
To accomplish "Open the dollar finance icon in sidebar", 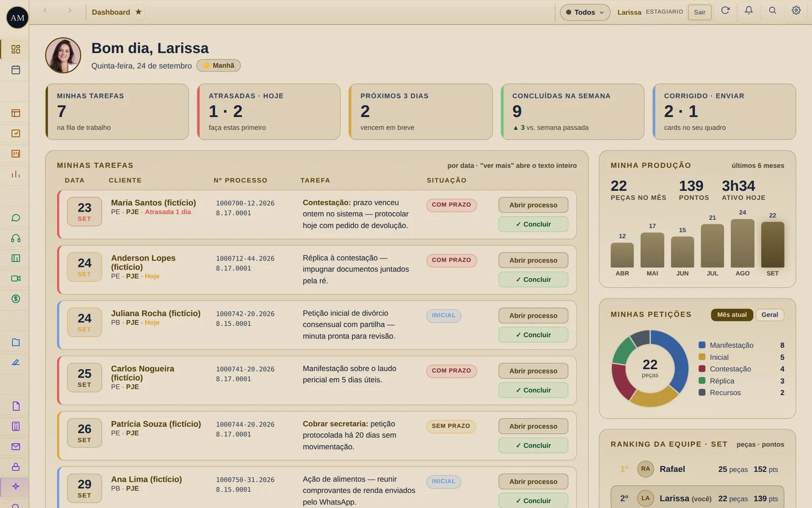I will (16, 299).
